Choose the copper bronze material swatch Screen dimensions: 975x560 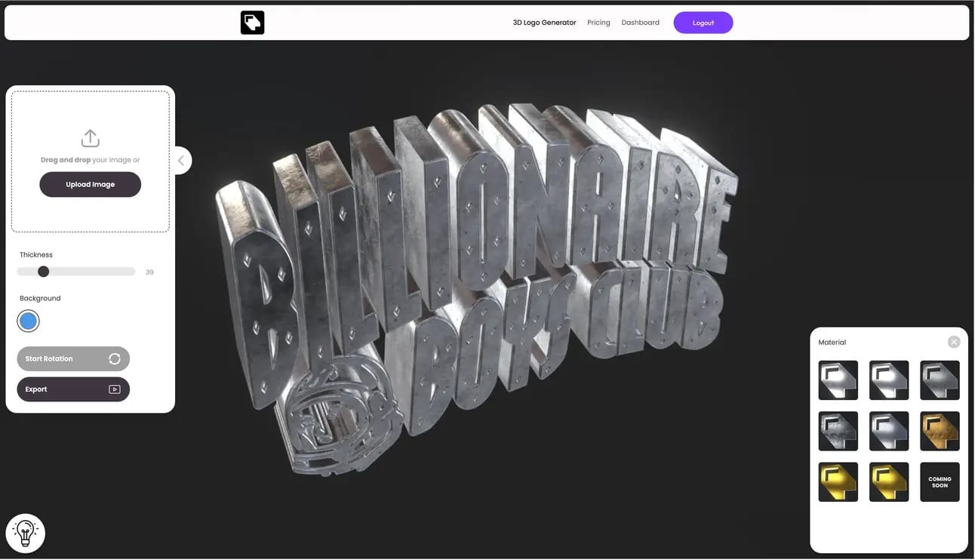940,431
